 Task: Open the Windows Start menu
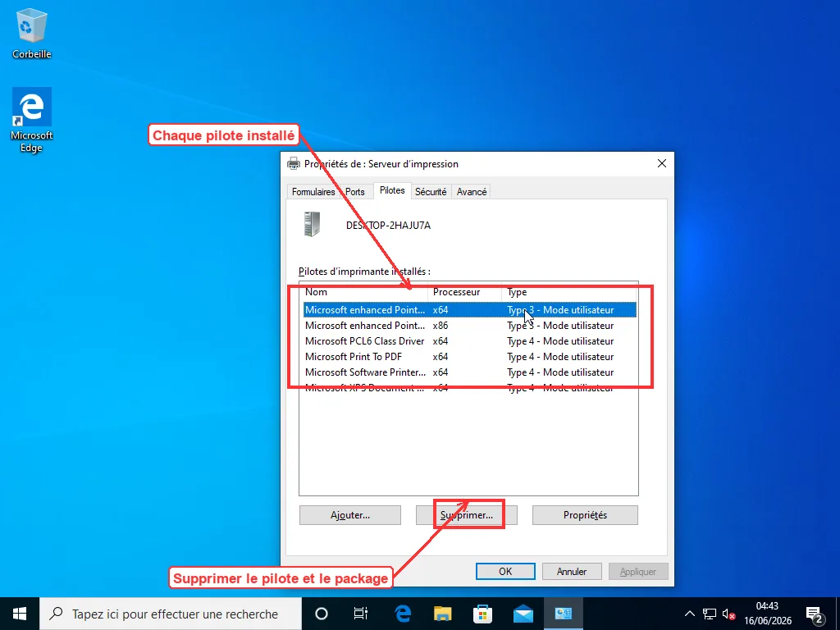click(x=20, y=614)
